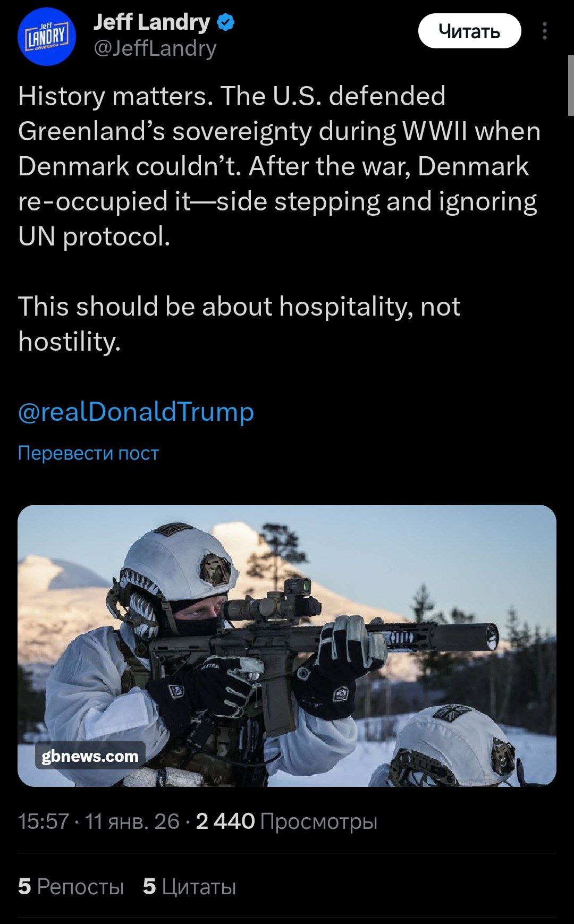Tap the hospitality, not hostility paragraph
Screen dimensions: 574x924
click(x=239, y=324)
